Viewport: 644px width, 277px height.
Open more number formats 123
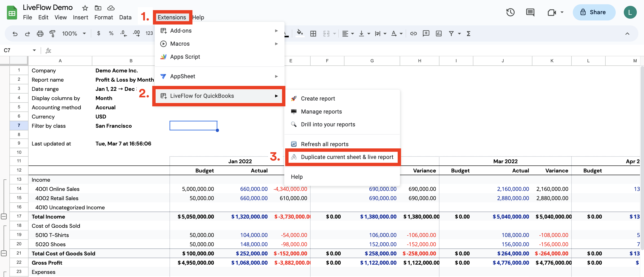[x=149, y=33]
